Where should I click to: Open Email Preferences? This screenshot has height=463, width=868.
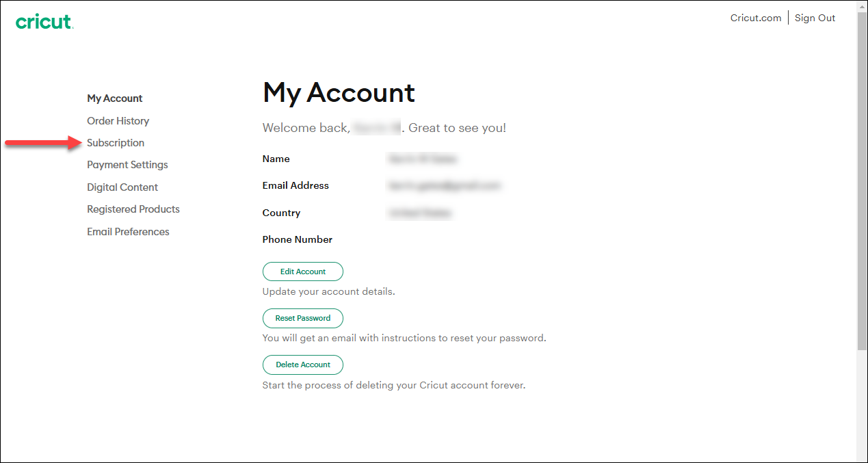pyautogui.click(x=128, y=232)
